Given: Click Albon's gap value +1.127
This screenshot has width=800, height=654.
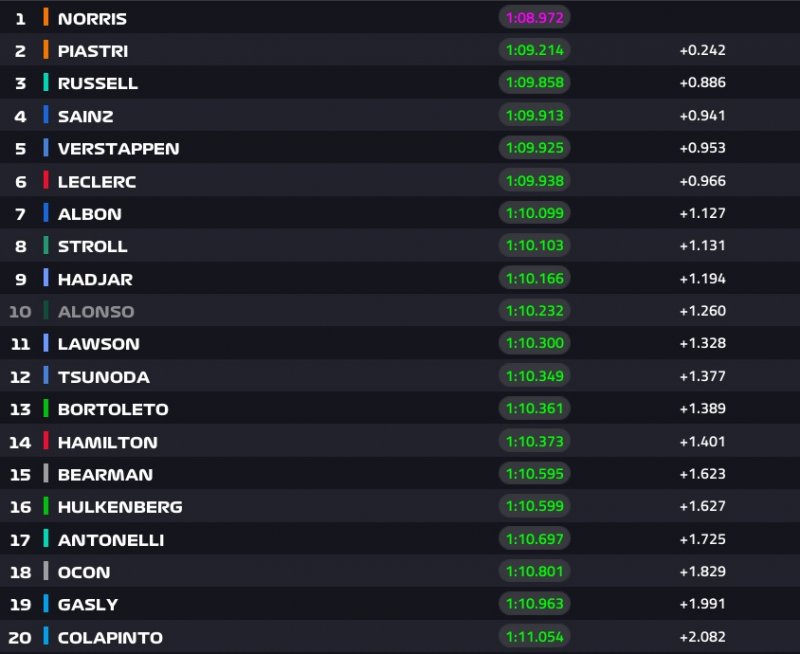Looking at the screenshot, I should coord(702,213).
